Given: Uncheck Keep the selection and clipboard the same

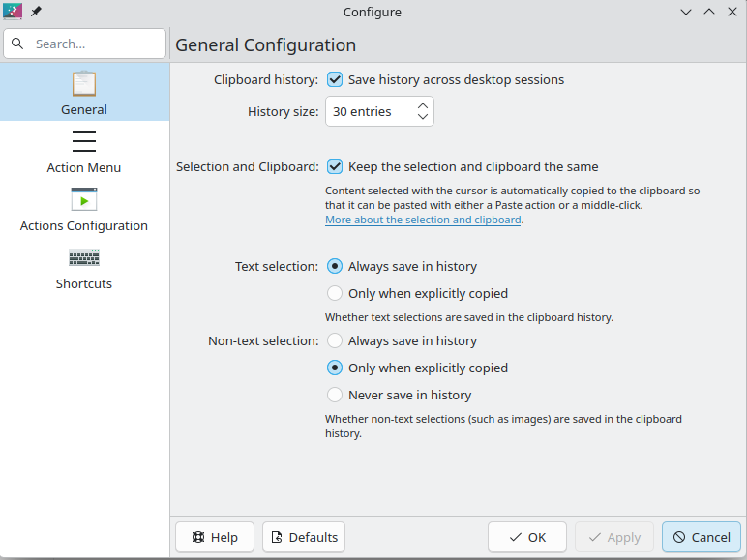Looking at the screenshot, I should click(335, 167).
